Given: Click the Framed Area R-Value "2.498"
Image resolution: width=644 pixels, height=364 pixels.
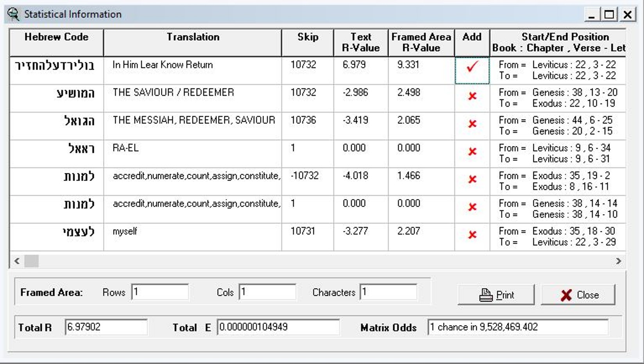Looking at the screenshot, I should click(409, 93).
